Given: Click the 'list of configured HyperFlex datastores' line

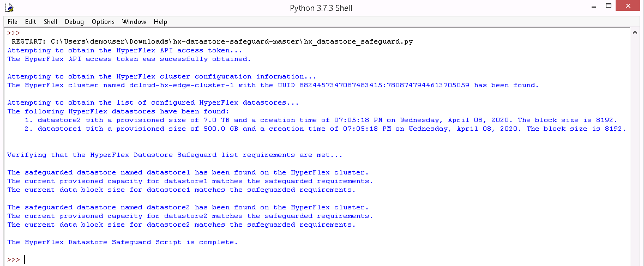Looking at the screenshot, I should [153, 102].
